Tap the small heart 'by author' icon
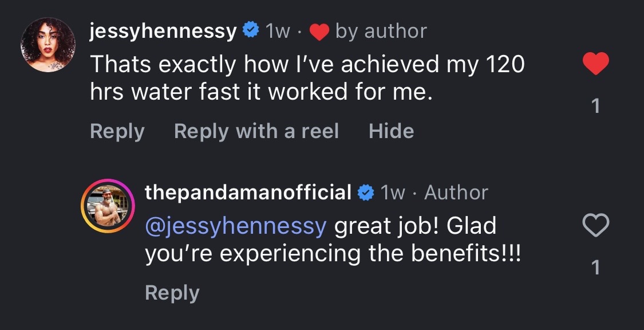The image size is (644, 330). click(x=319, y=32)
